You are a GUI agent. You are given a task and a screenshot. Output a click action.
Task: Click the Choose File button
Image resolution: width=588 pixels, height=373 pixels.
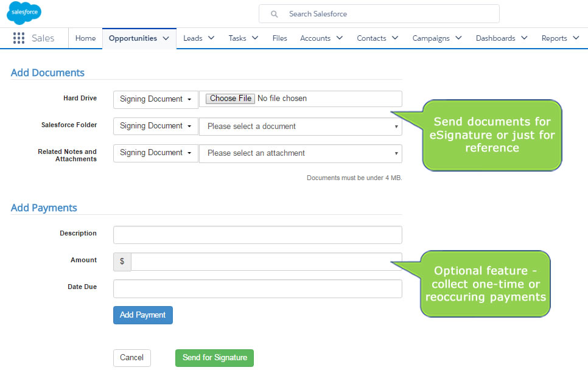230,98
